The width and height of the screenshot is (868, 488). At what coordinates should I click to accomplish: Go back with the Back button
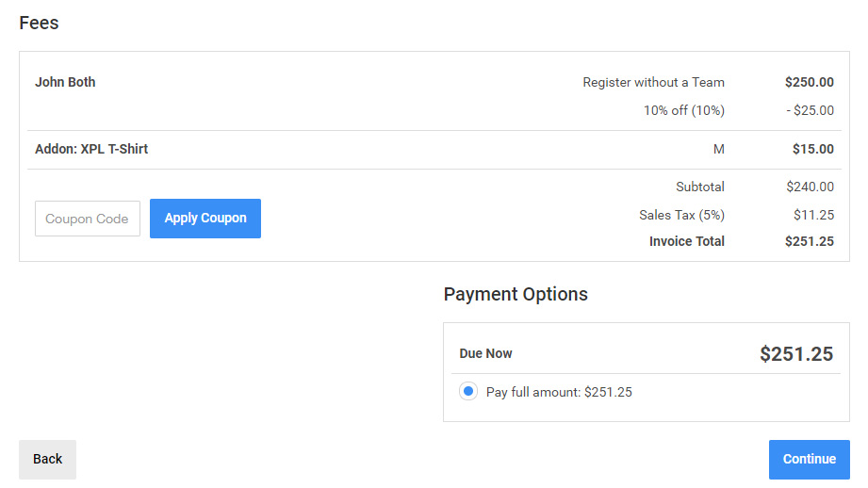pos(47,459)
